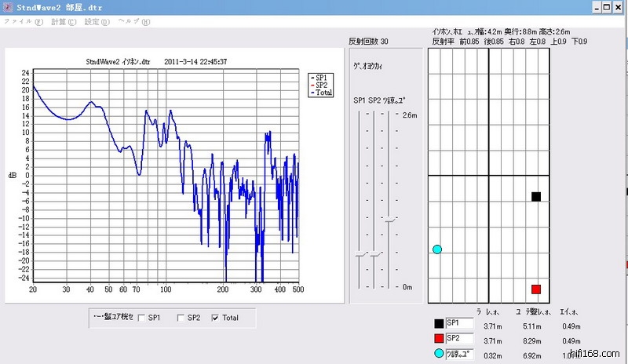The image size is (628, 364).
Task: Enable the SP2 curve checkbox
Action: tap(181, 318)
